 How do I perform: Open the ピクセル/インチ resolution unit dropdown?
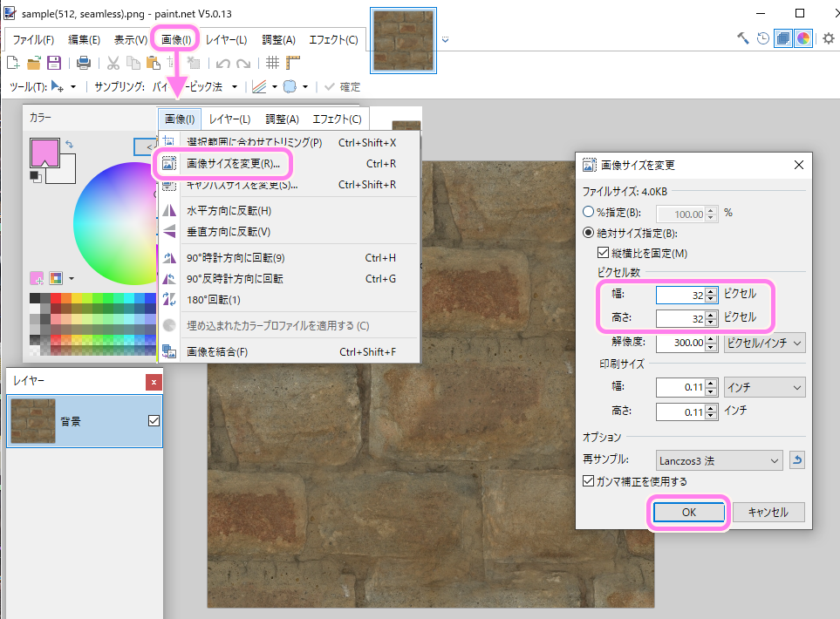tap(764, 343)
